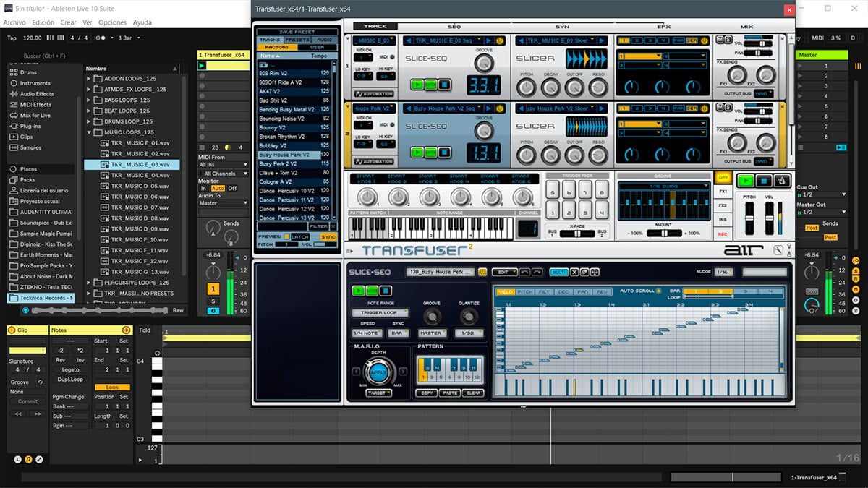The height and width of the screenshot is (488, 868).
Task: Click the Clear pattern button
Action: [x=474, y=393]
